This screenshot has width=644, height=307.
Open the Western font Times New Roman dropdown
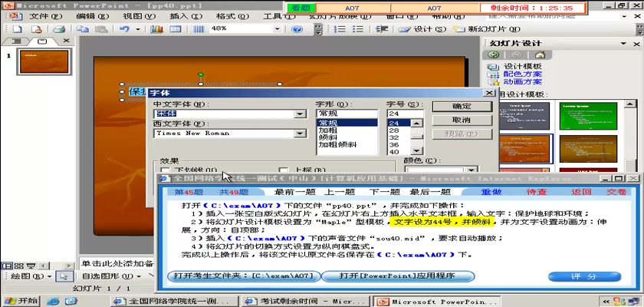pyautogui.click(x=301, y=133)
